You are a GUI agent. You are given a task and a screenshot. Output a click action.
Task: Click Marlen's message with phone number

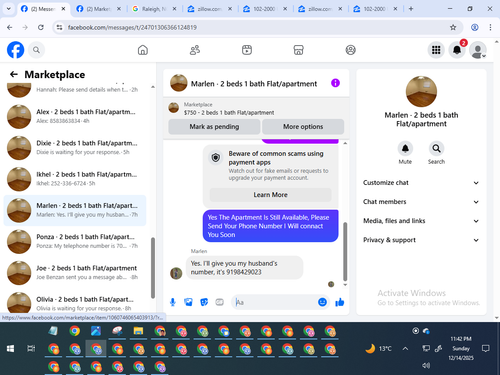coord(244,268)
